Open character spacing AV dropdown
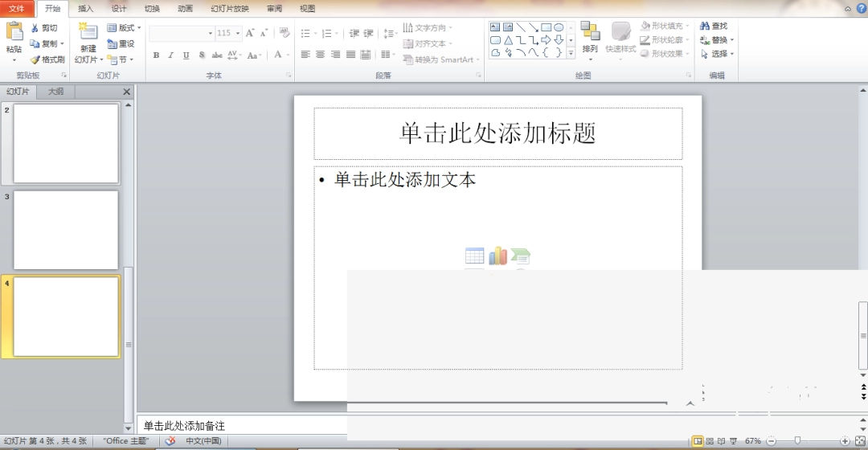 pyautogui.click(x=234, y=55)
